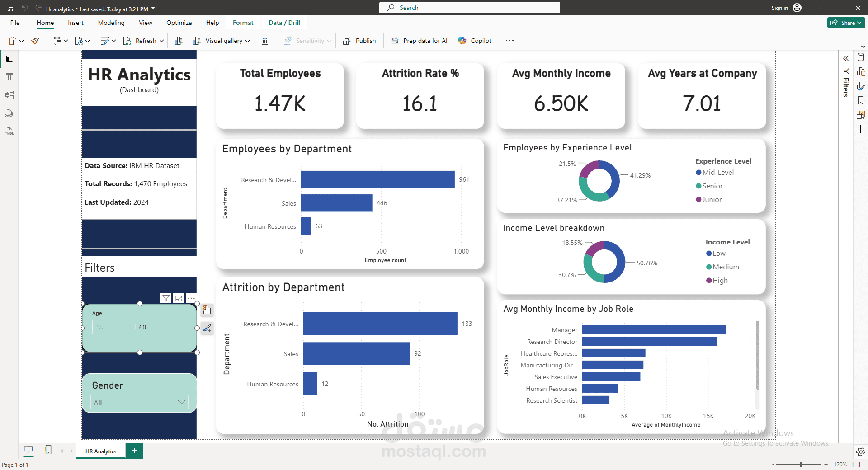Viewport: 868px width, 470px height.
Task: Open Model view icon in left sidebar
Action: pos(9,95)
